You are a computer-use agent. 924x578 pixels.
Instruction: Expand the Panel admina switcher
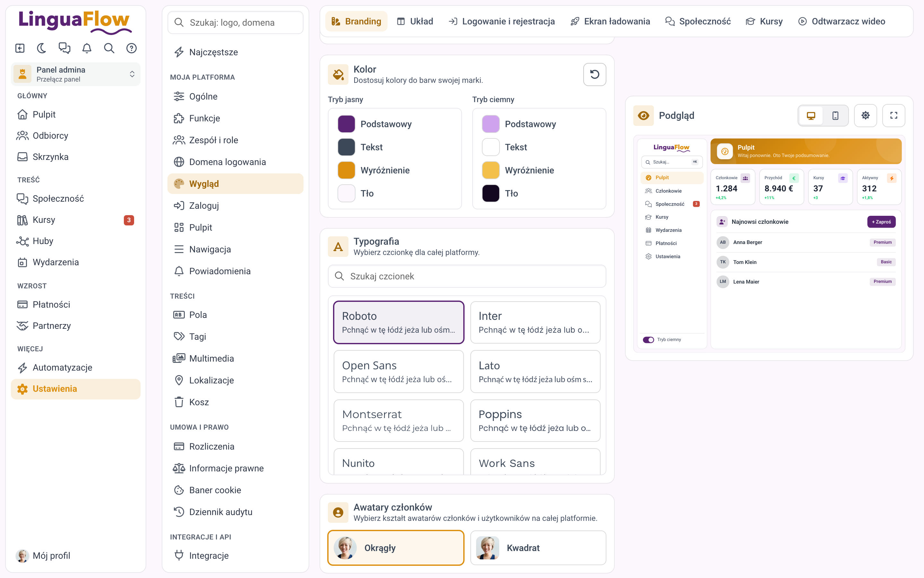(76, 74)
